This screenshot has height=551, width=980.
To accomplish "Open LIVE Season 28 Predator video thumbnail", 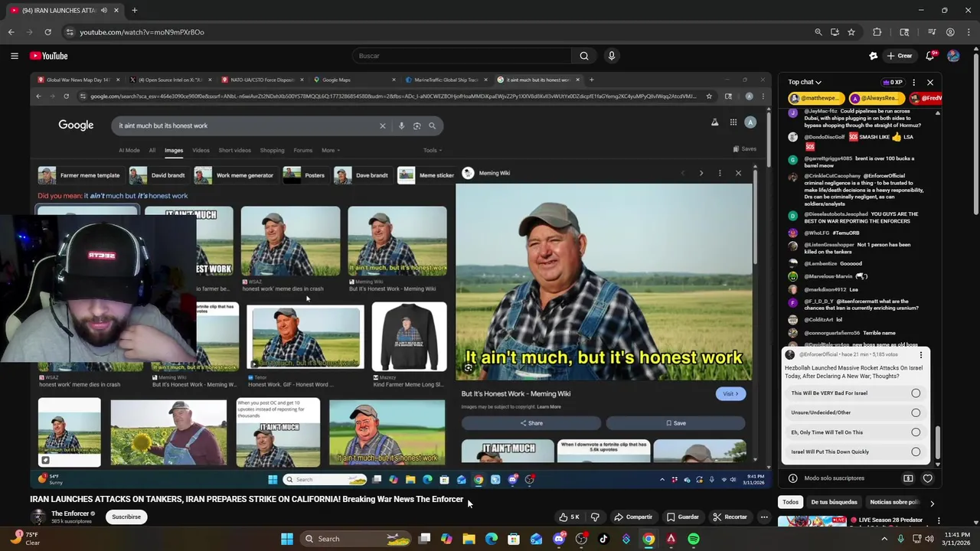I will coord(812,522).
